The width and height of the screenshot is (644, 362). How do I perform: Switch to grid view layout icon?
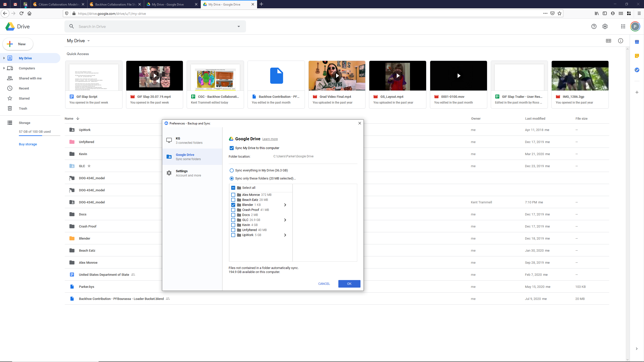pyautogui.click(x=608, y=41)
